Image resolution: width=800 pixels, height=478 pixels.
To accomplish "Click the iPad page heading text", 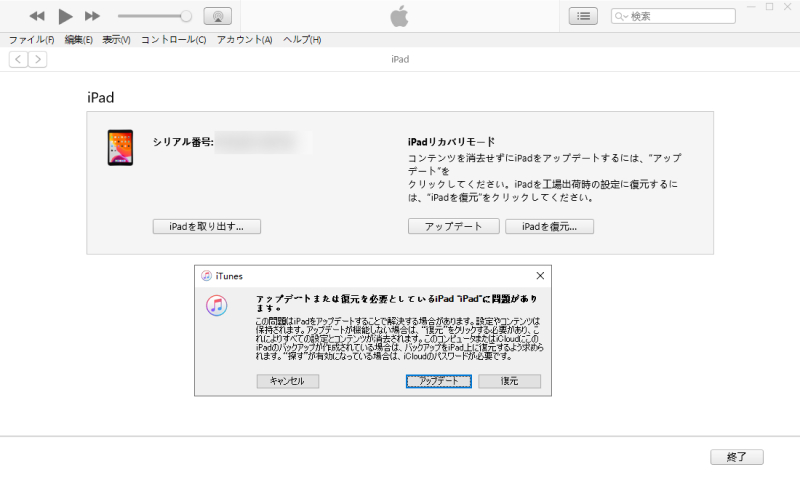I will 101,97.
